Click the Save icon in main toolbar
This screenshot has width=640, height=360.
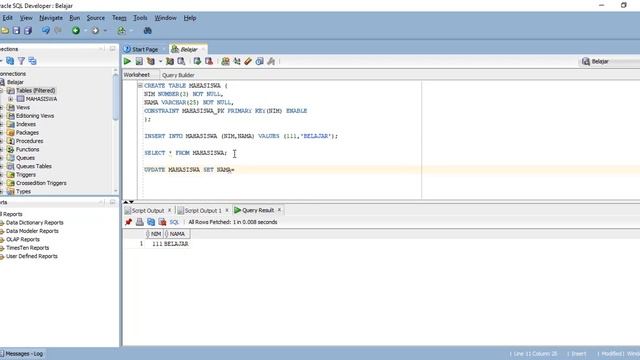click(16, 31)
